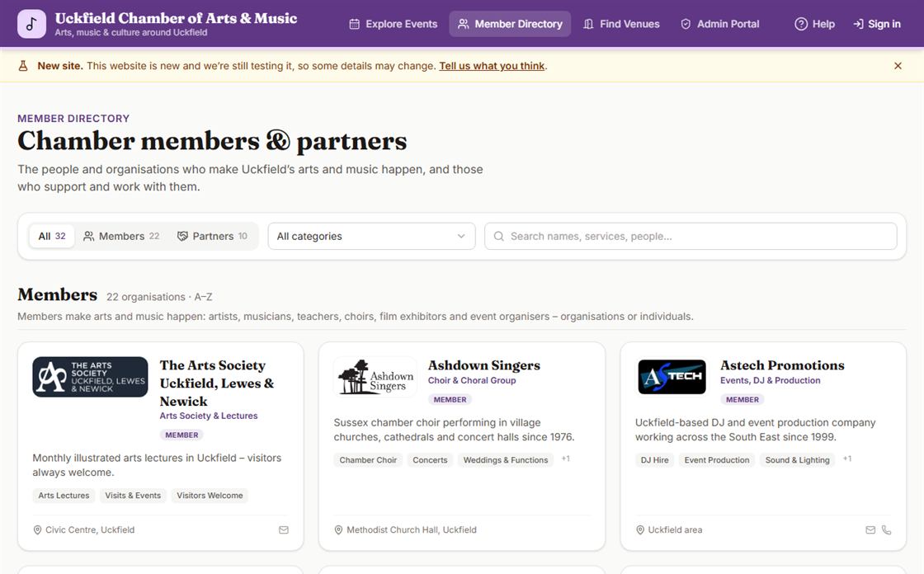Click the flask icon in the banner
Image resolution: width=924 pixels, height=574 pixels.
(x=23, y=66)
